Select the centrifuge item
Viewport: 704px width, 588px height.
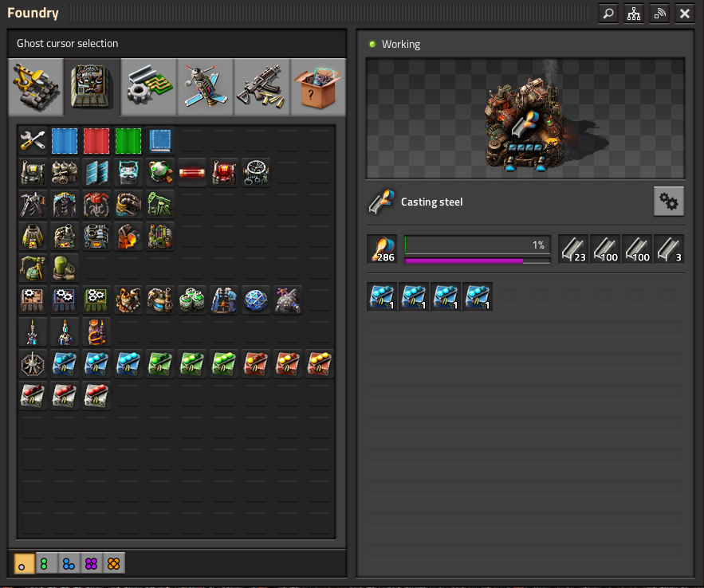(x=192, y=300)
